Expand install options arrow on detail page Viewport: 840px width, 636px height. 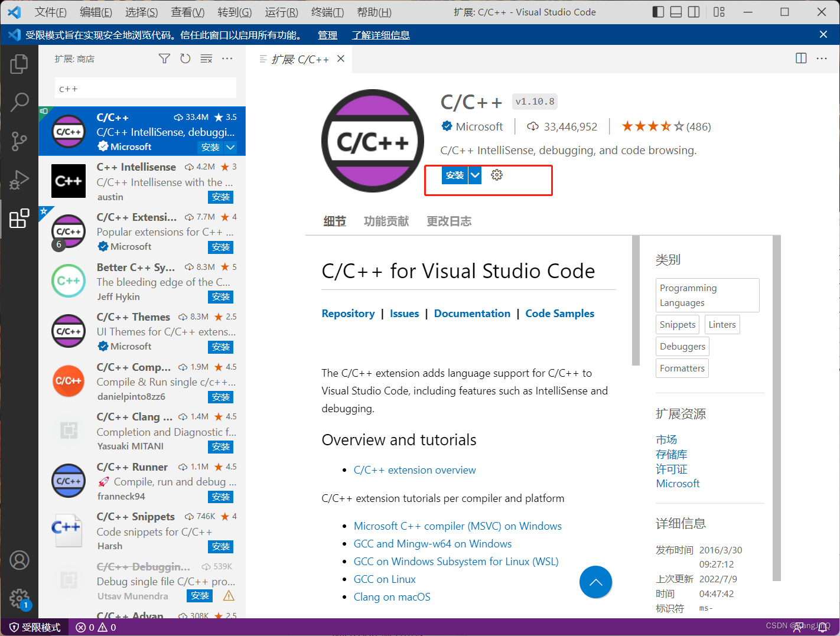click(x=475, y=175)
